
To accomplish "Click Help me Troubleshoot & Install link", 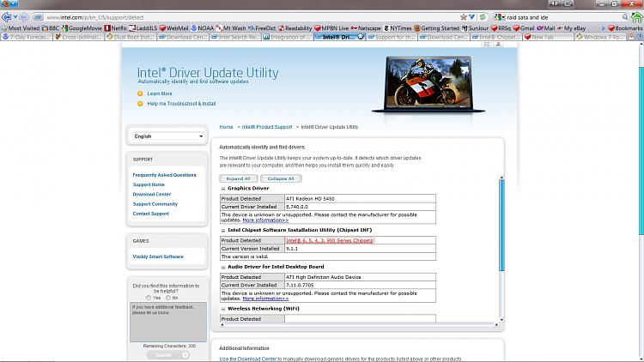I will (181, 104).
